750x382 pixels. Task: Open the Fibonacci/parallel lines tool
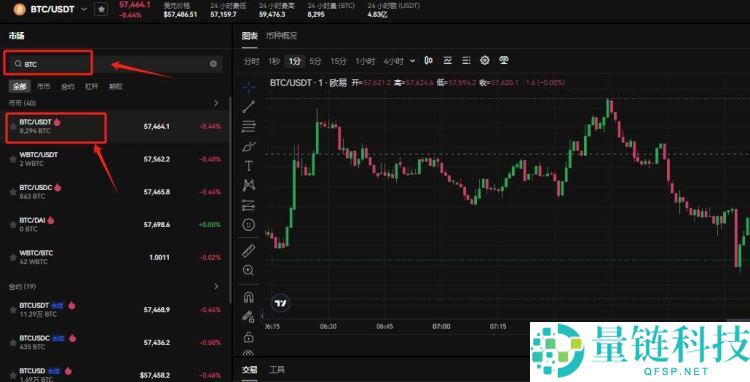tap(249, 127)
